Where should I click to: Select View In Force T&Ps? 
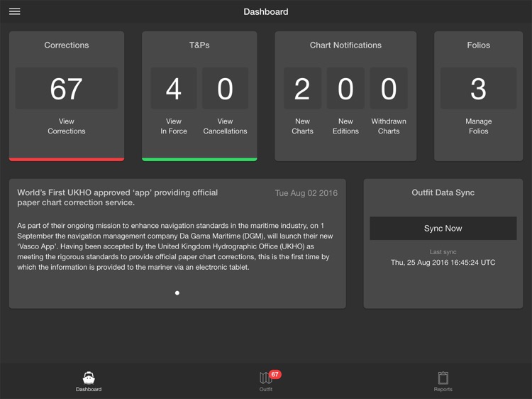point(174,126)
